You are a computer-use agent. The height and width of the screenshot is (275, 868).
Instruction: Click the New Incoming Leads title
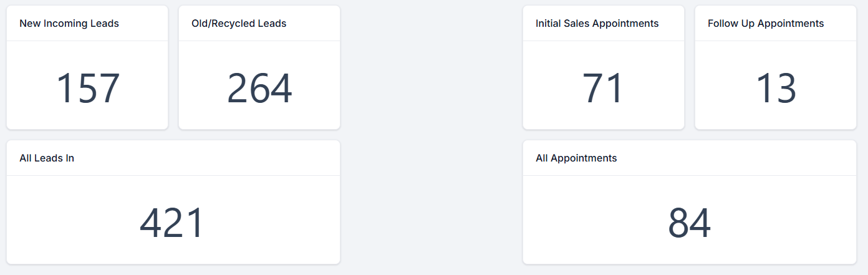(69, 24)
